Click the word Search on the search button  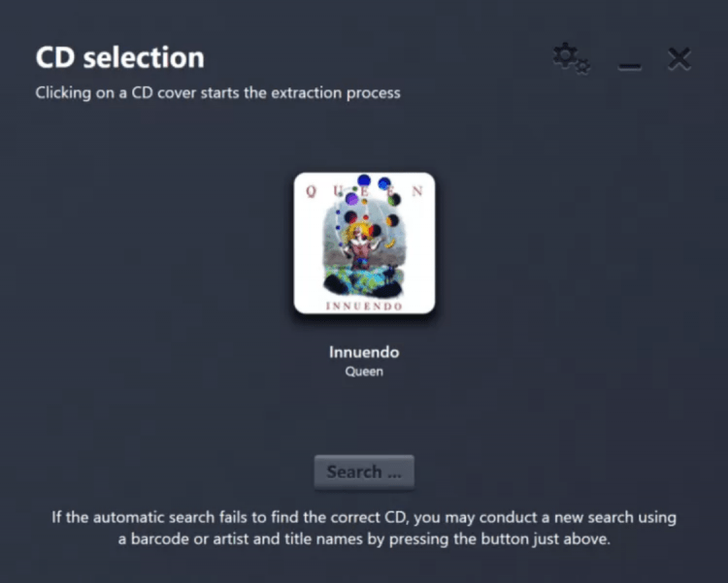[354, 472]
